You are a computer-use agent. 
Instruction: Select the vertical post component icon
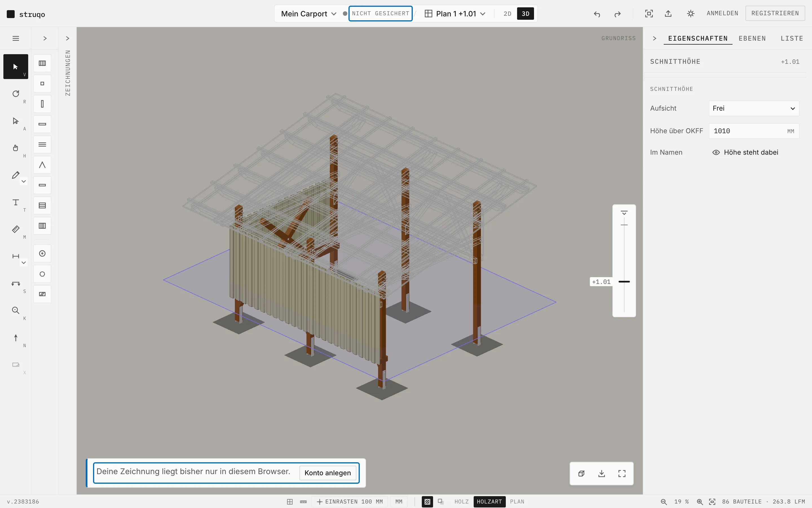pos(42,104)
